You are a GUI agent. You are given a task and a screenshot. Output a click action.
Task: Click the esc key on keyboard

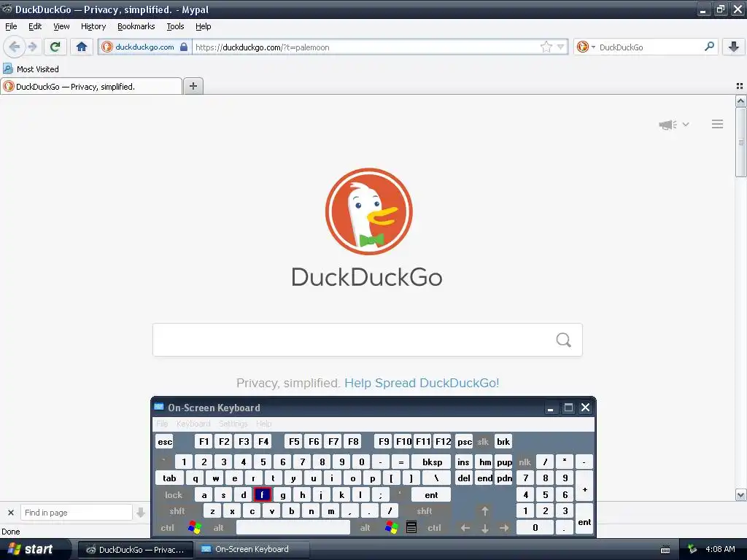pos(165,441)
